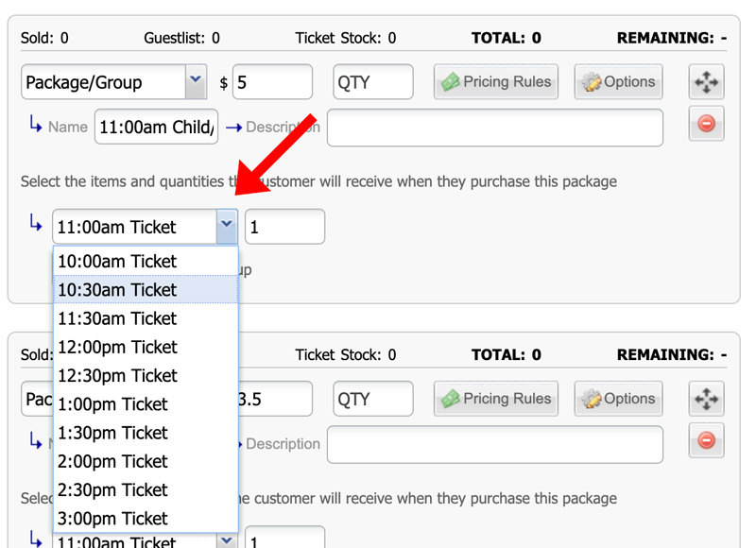Image resolution: width=756 pixels, height=548 pixels.
Task: Click the move icon in the first package row
Action: 706,82
